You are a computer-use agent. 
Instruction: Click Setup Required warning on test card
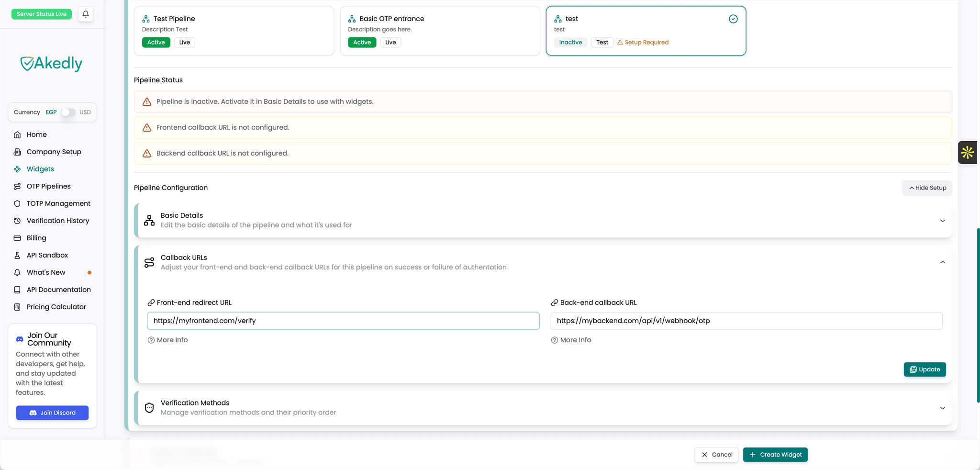pos(643,42)
